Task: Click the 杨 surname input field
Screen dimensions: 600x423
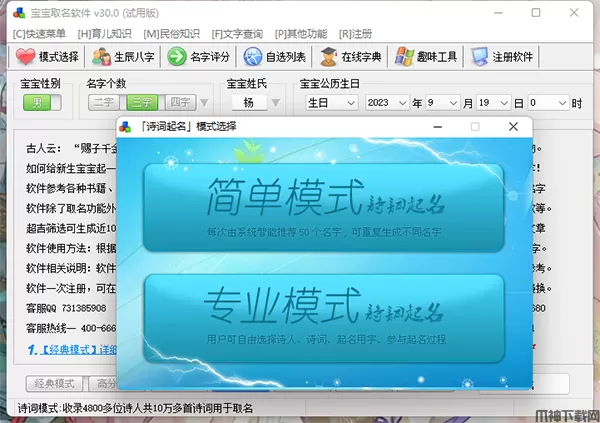Action: coord(249,103)
